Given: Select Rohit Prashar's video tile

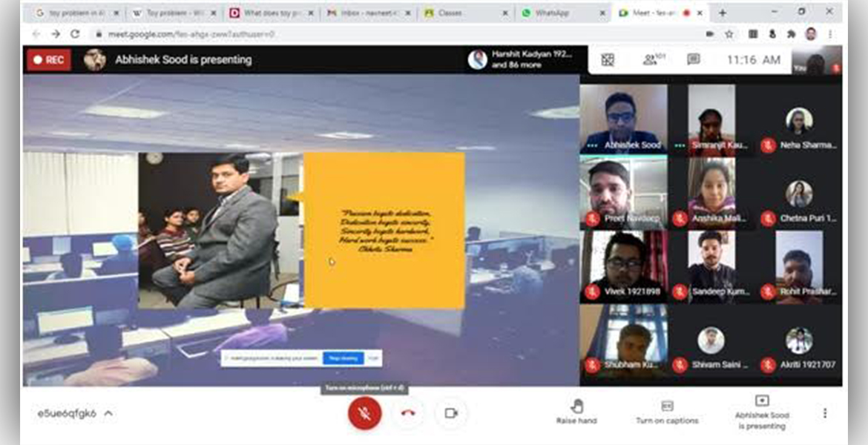Looking at the screenshot, I should (799, 267).
